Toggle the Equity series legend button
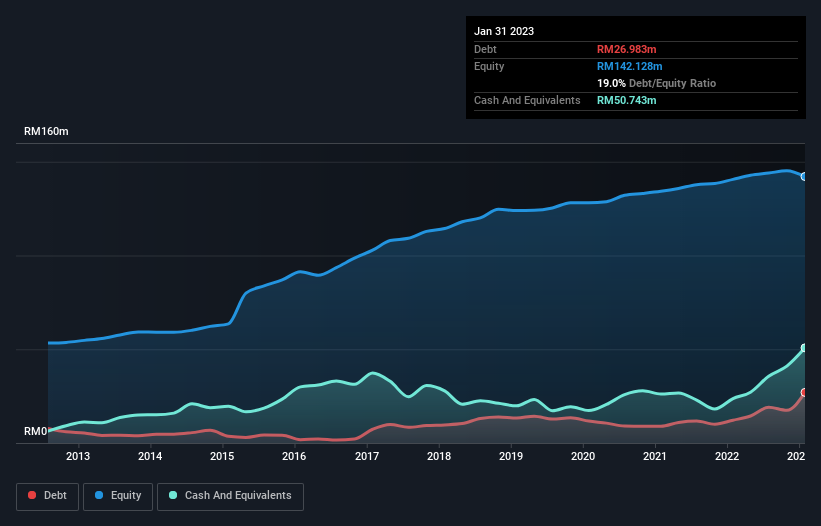Viewport: 821px width, 526px height. [118, 496]
